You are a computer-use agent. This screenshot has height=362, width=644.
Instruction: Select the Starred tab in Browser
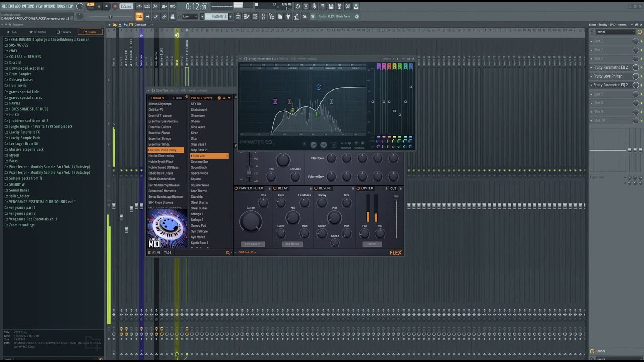tap(39, 32)
